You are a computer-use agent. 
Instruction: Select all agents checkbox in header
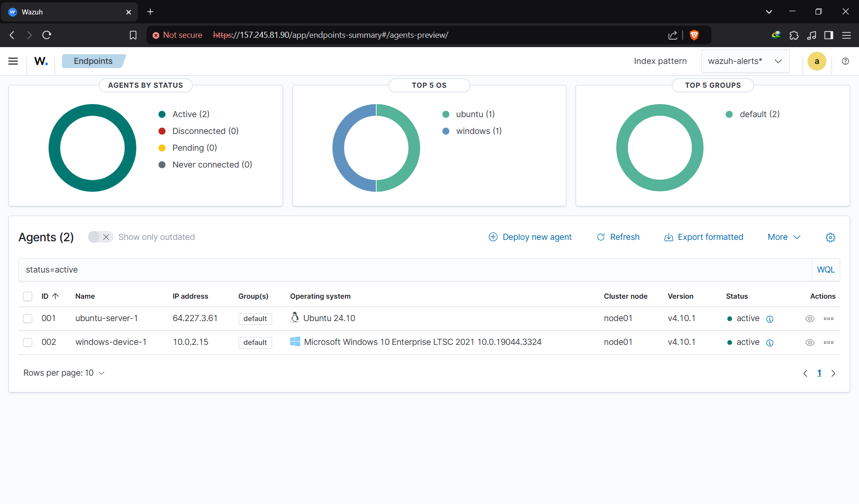28,296
